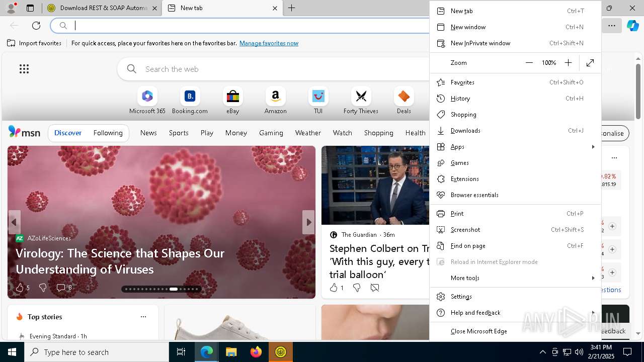Open the Edge settings and more menu button
This screenshot has height=362, width=644.
click(x=611, y=26)
